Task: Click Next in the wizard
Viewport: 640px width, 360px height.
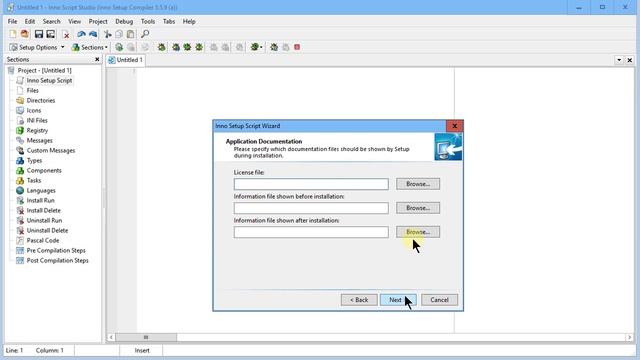Action: tap(398, 300)
